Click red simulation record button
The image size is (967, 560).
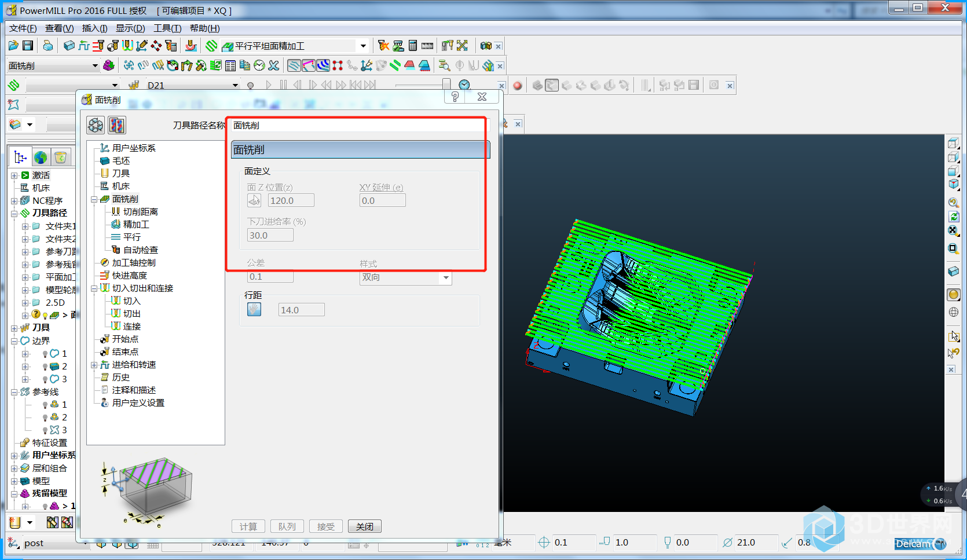tap(517, 86)
